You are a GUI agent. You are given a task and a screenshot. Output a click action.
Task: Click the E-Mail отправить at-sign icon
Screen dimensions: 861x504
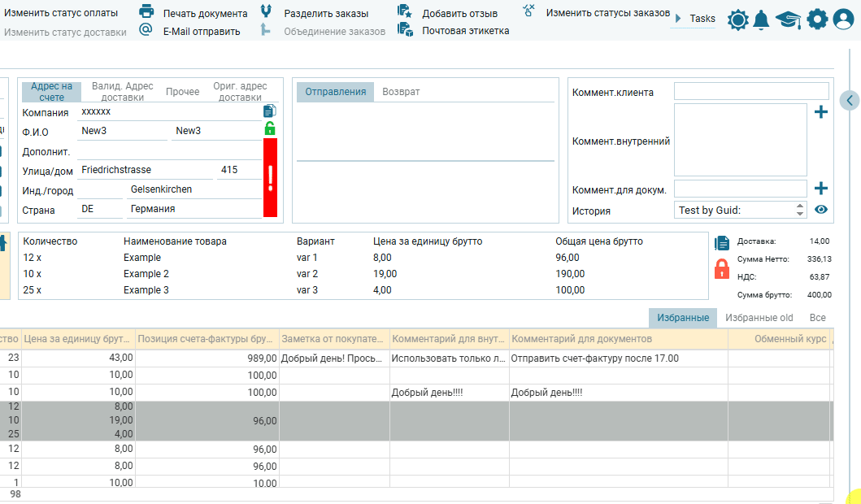(146, 30)
